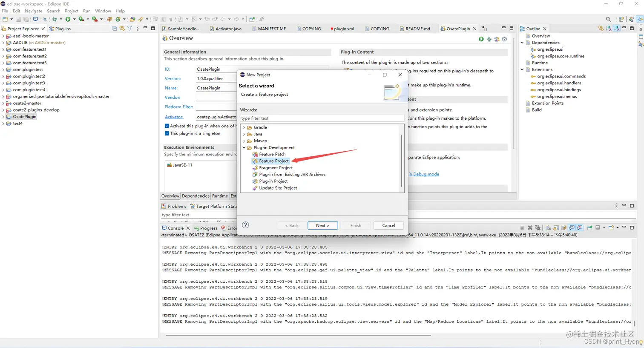Click Outline sort alphabetically icon

609,29
